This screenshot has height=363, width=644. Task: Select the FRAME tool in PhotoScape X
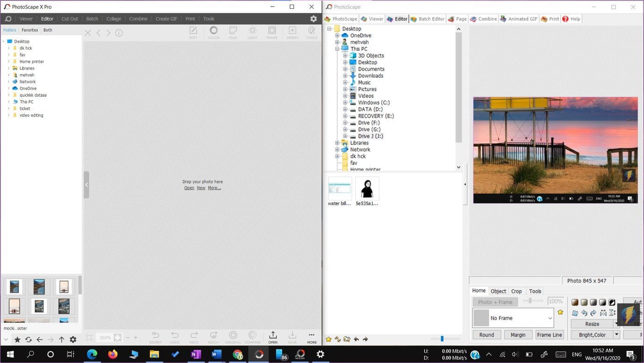tap(272, 32)
